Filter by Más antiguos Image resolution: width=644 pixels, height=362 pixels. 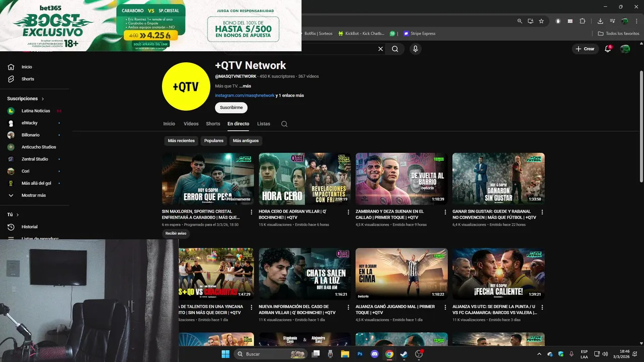pos(246,141)
